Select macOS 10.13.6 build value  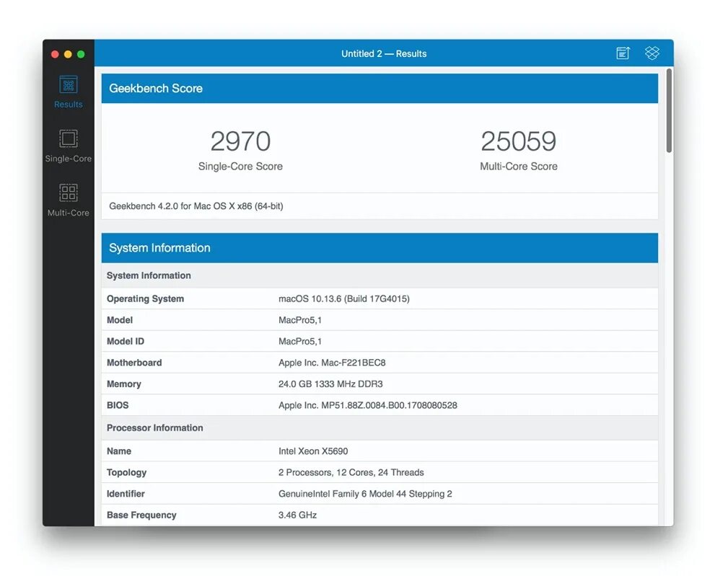pos(344,298)
